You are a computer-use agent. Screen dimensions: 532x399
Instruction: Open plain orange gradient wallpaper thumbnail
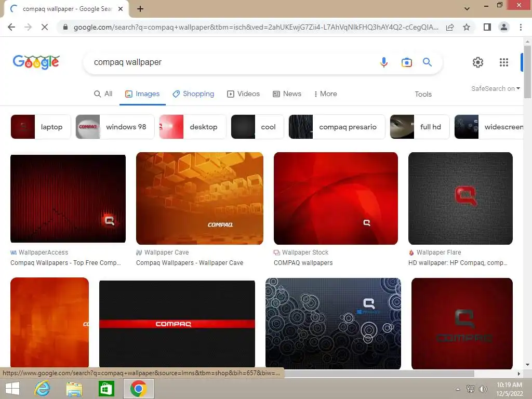coord(49,323)
